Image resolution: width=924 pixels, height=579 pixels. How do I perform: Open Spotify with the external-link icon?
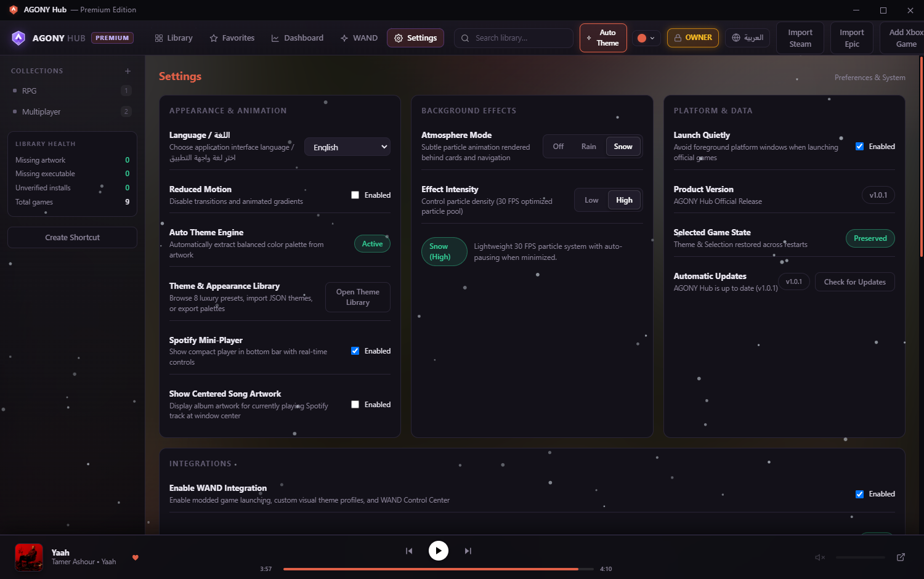901,557
